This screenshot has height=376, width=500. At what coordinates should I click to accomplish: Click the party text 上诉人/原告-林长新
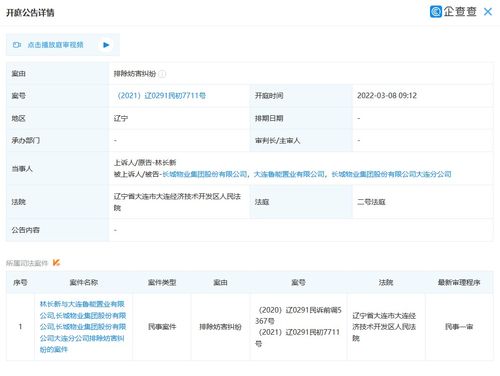(x=145, y=163)
